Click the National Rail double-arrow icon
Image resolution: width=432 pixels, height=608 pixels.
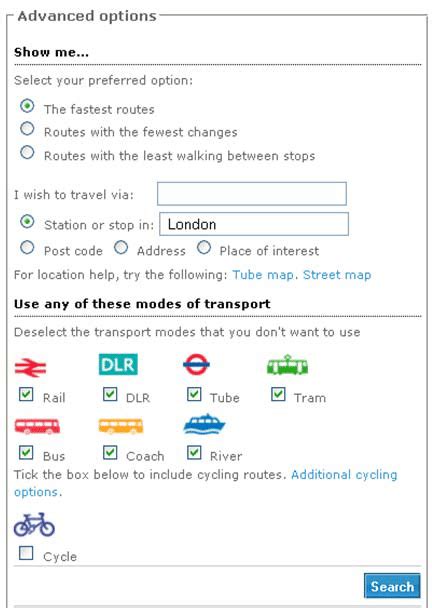[x=30, y=367]
